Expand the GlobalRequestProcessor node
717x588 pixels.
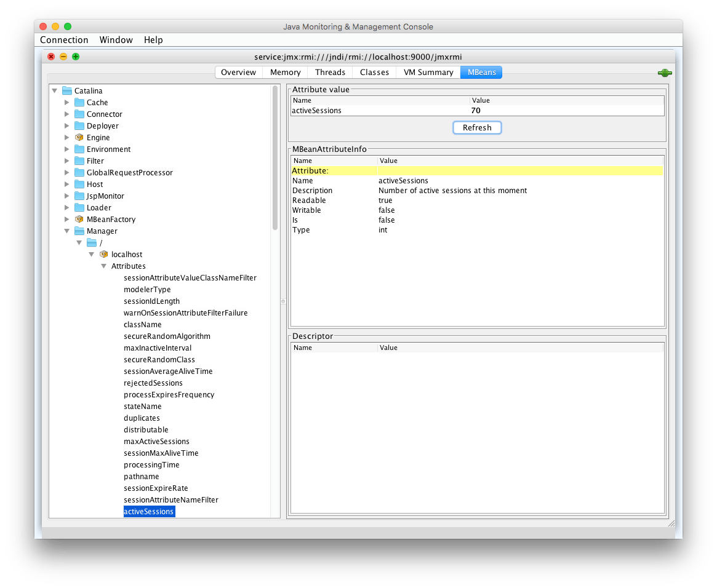66,172
